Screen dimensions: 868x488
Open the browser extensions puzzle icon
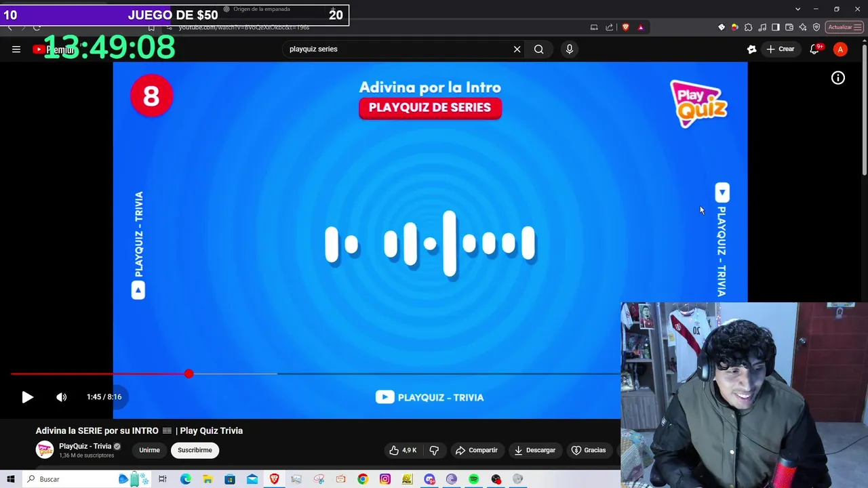pyautogui.click(x=748, y=27)
